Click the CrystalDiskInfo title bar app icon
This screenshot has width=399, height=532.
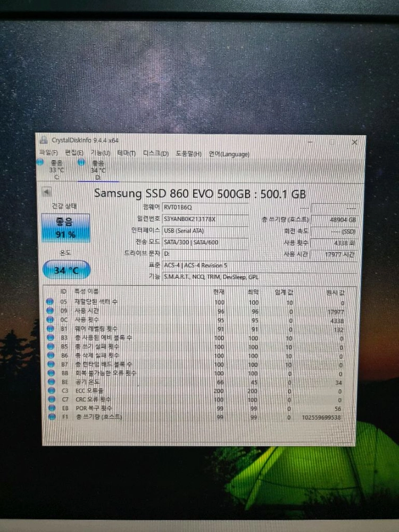pyautogui.click(x=44, y=139)
